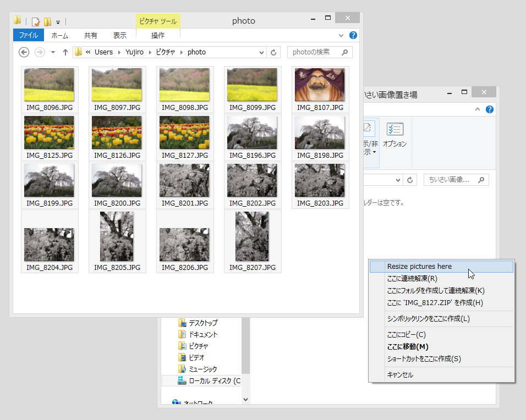Select thumbnail IMG_8097.JPG
The width and height of the screenshot is (526, 420).
tap(117, 90)
